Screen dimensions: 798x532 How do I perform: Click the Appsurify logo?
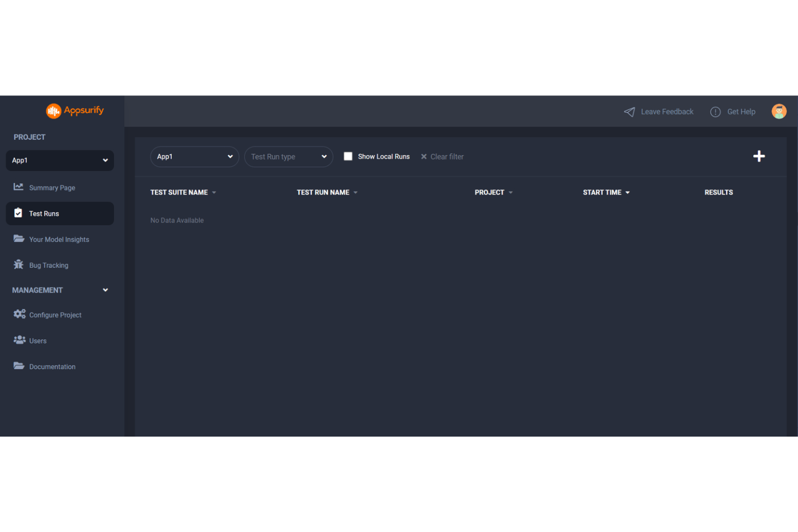75,110
